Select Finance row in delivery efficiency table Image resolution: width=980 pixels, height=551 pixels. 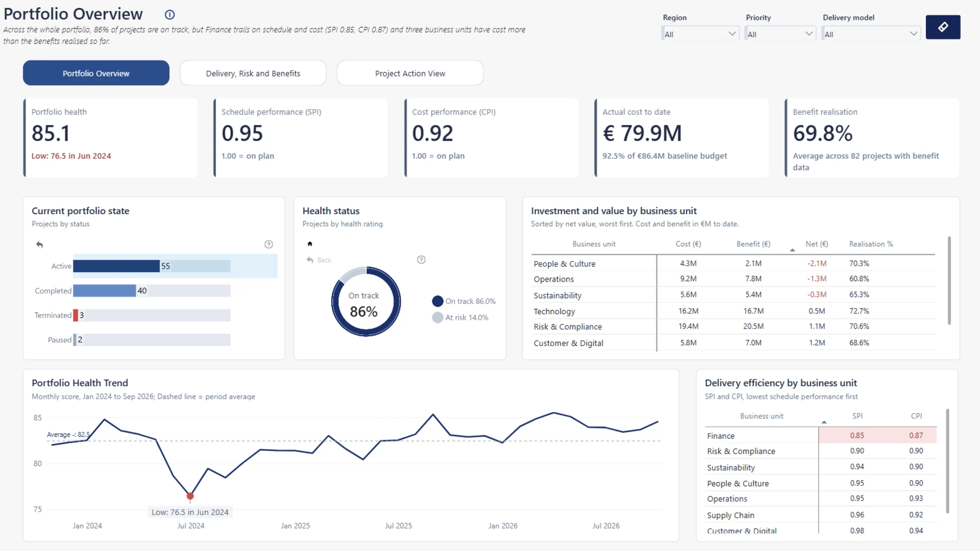pyautogui.click(x=821, y=435)
